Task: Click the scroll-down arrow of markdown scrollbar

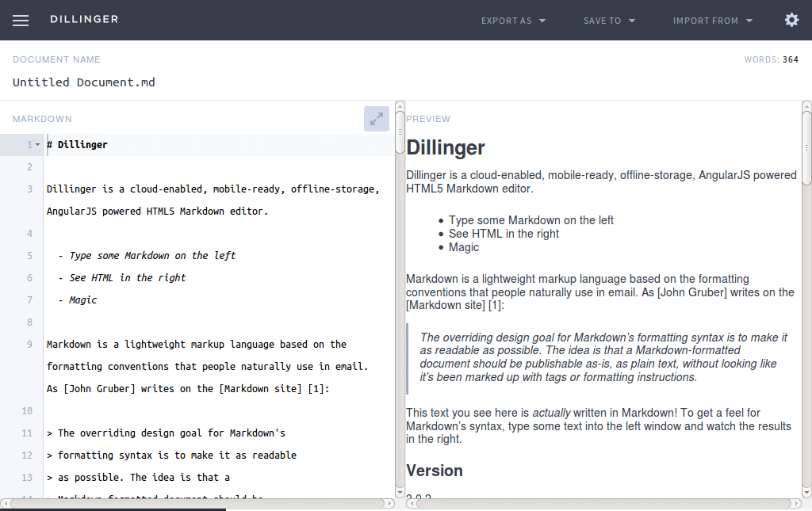Action: pos(400,492)
